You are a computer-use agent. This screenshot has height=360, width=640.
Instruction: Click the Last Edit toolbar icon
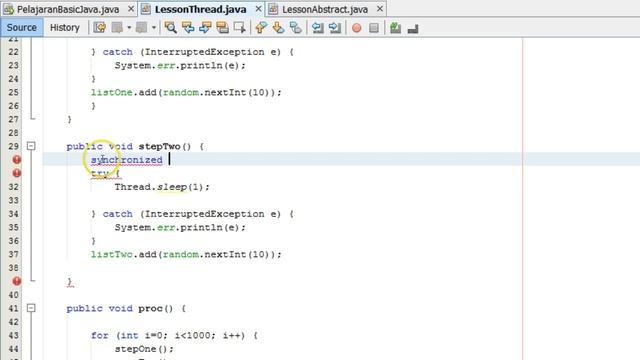[100, 28]
